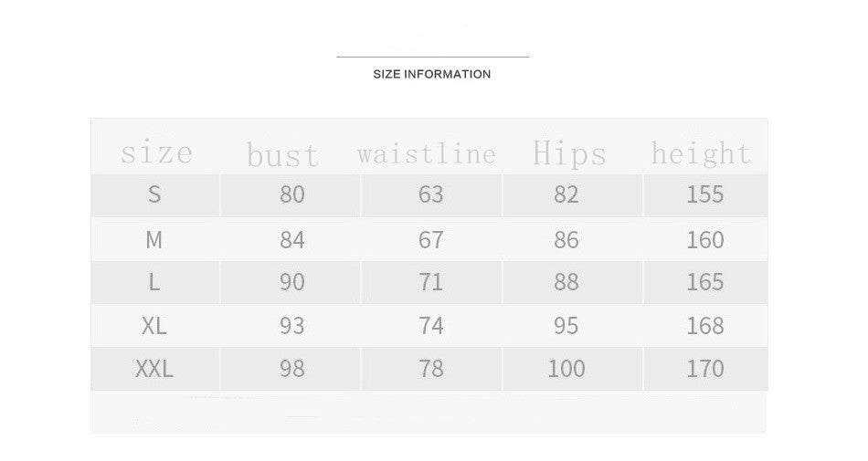Viewport: 868px width, 461px height.
Task: Click the XXL size row label
Action: [x=153, y=369]
